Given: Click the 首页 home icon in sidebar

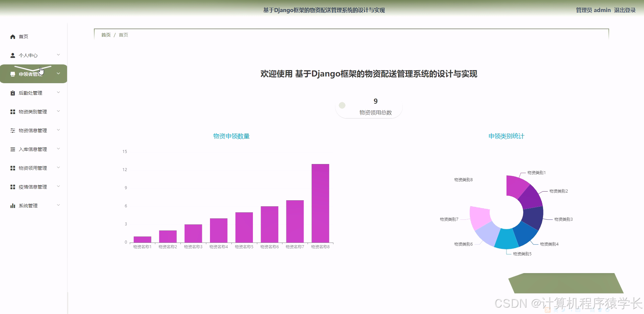Looking at the screenshot, I should (12, 36).
